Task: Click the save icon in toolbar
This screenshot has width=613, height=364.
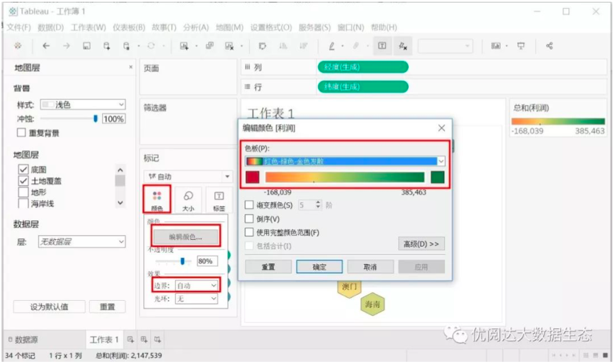Action: pyautogui.click(x=86, y=46)
